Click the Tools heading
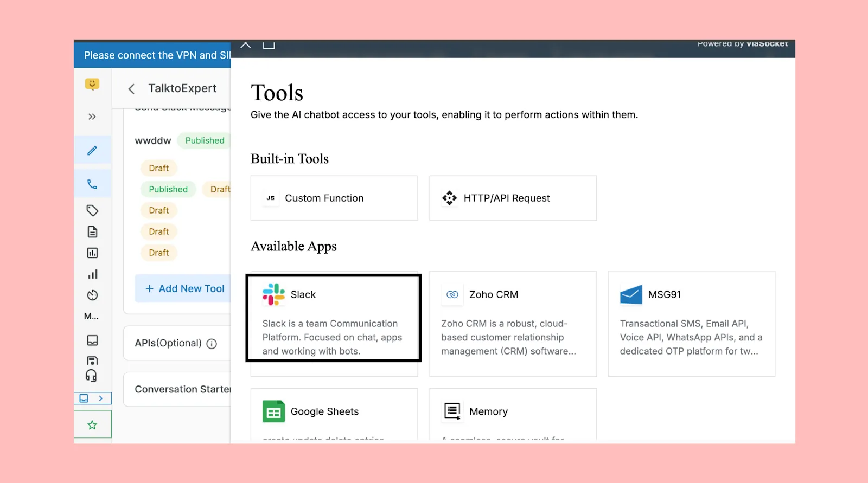The height and width of the screenshot is (483, 868). coord(277,93)
